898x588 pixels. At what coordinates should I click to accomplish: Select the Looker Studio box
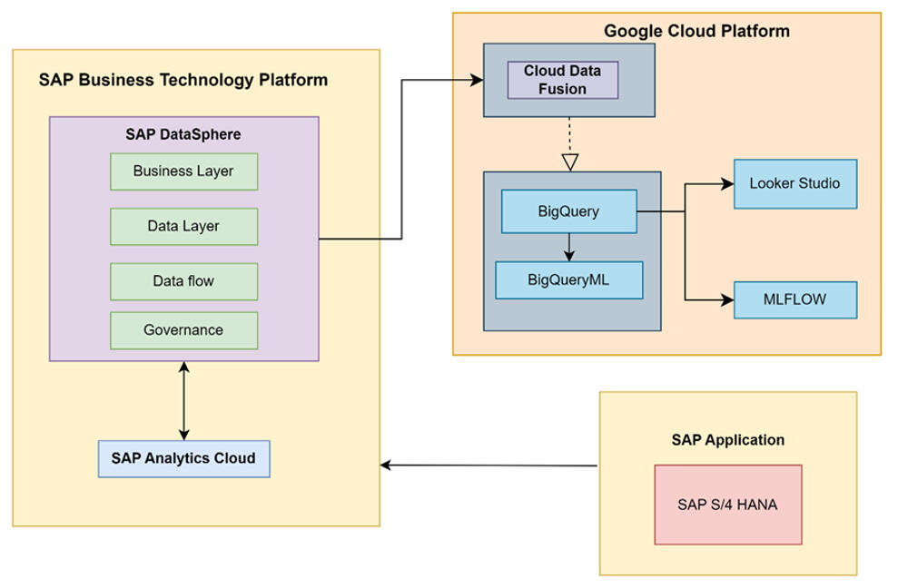tap(794, 183)
